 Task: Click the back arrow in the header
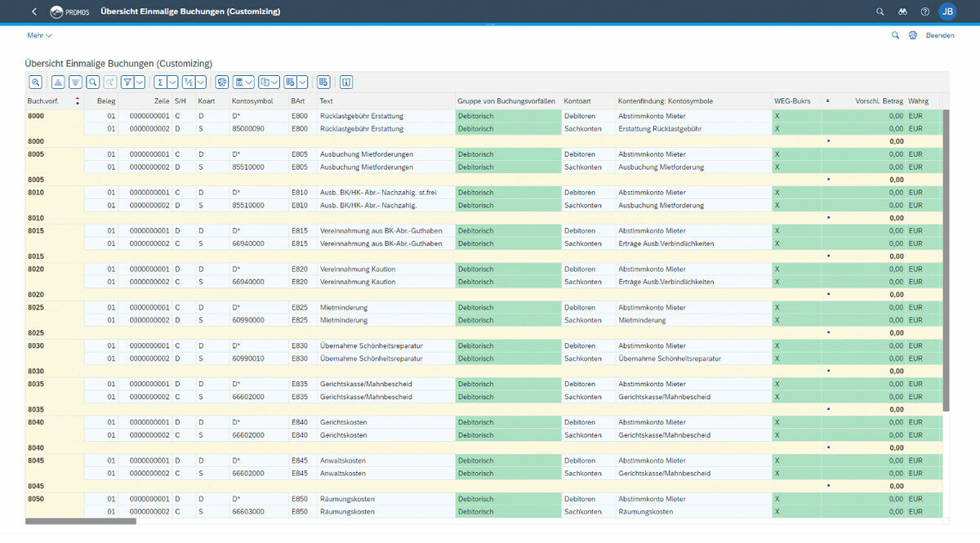[33, 11]
